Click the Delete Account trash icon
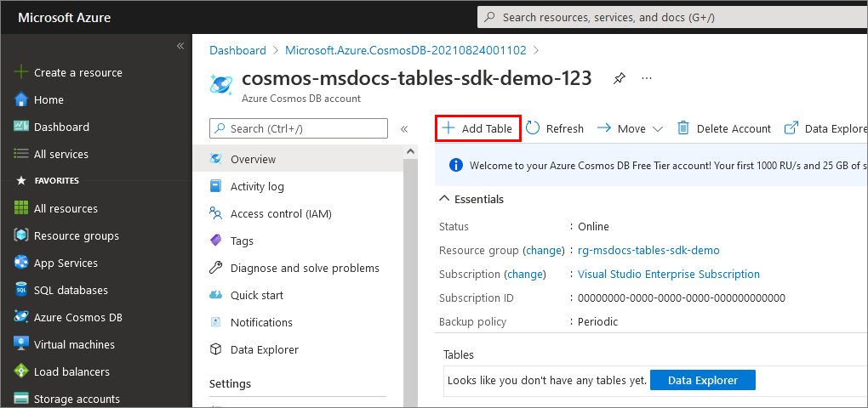The width and height of the screenshot is (868, 408). point(682,128)
